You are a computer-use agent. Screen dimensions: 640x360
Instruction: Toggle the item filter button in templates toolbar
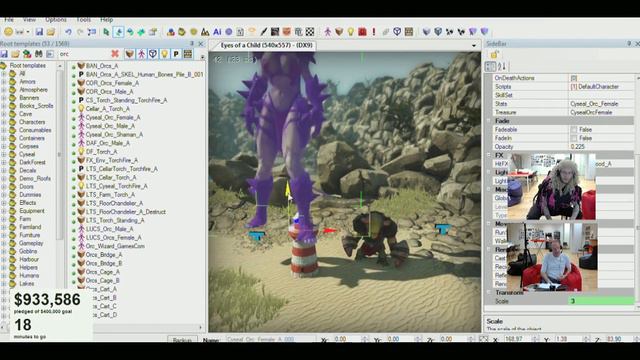click(x=130, y=54)
